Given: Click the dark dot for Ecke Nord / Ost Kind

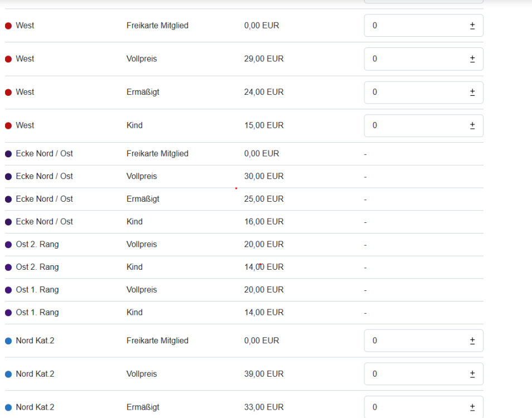Looking at the screenshot, I should (8, 222).
